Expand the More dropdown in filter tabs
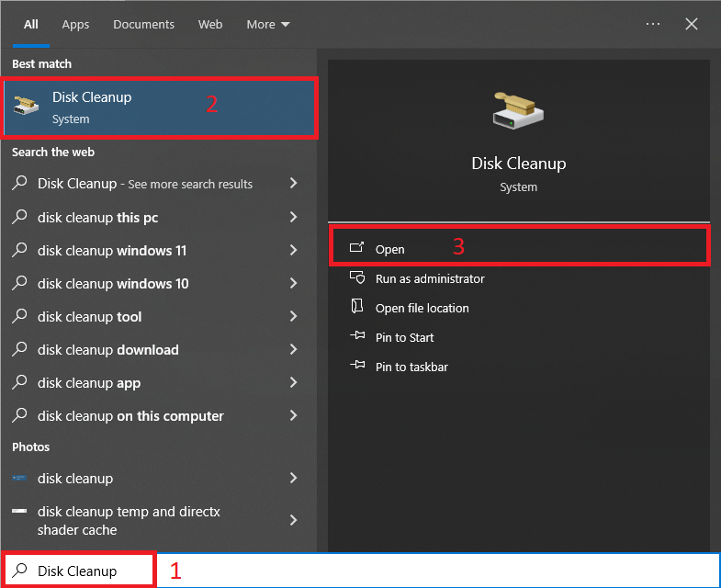721x588 pixels. click(268, 25)
